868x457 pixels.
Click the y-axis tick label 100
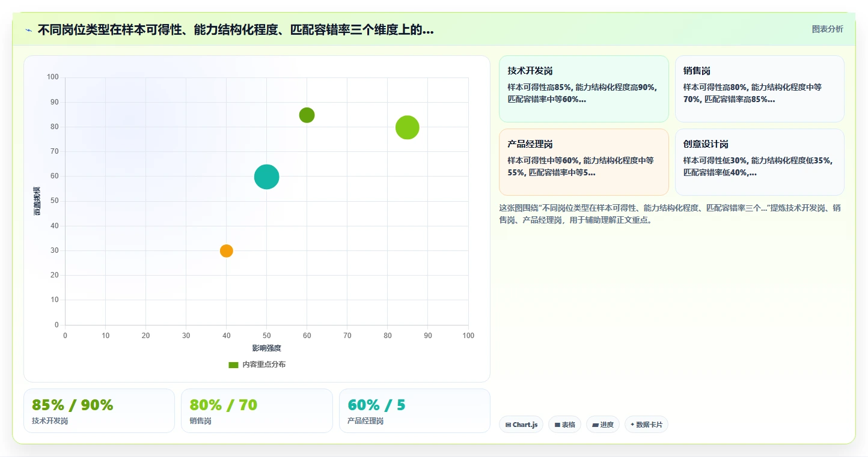tap(53, 77)
